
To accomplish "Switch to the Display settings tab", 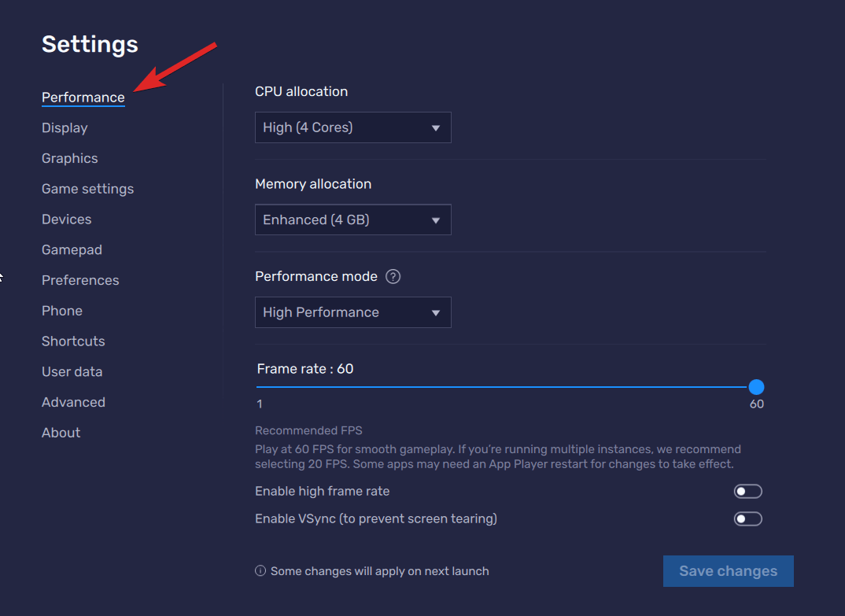I will tap(65, 128).
